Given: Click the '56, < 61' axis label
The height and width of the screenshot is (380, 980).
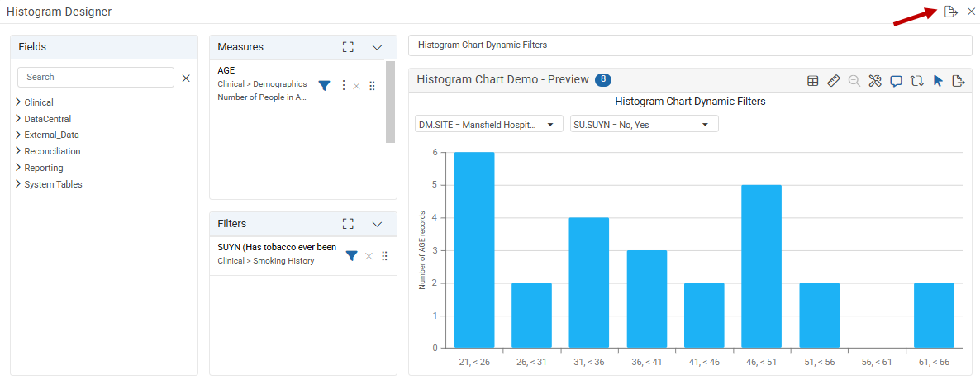Looking at the screenshot, I should pos(876,362).
